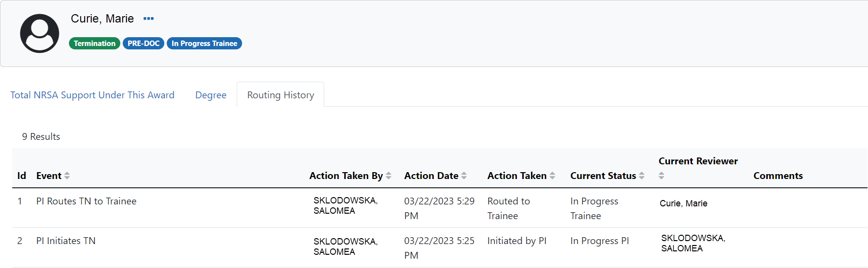
Task: Select the Routing History tab
Action: pos(281,94)
